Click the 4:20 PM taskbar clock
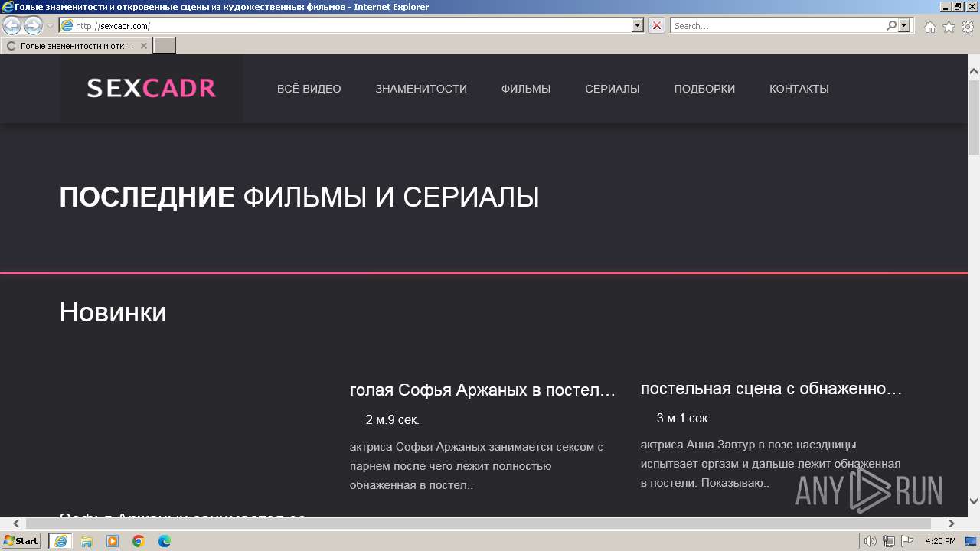The image size is (980, 551). (x=940, y=541)
